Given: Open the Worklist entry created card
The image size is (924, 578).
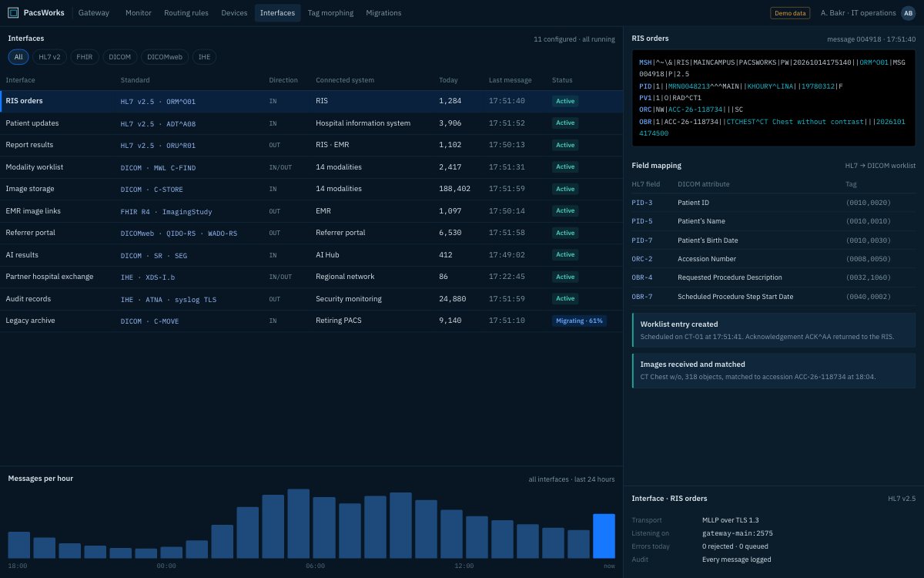Looking at the screenshot, I should (774, 330).
